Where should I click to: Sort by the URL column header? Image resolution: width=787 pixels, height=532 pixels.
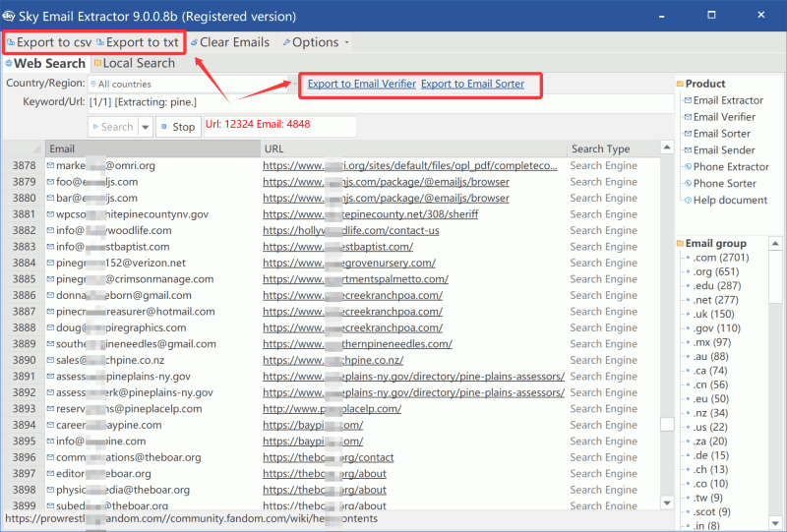(413, 149)
